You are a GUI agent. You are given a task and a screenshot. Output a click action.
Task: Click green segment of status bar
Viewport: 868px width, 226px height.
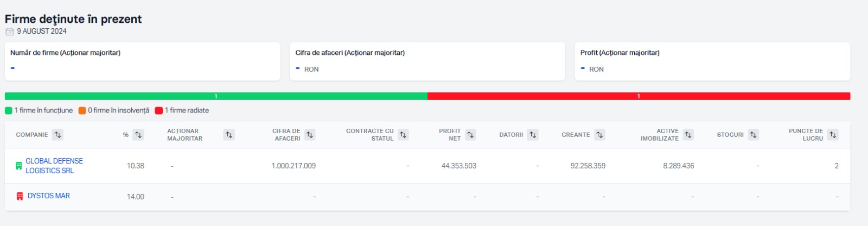tap(216, 96)
